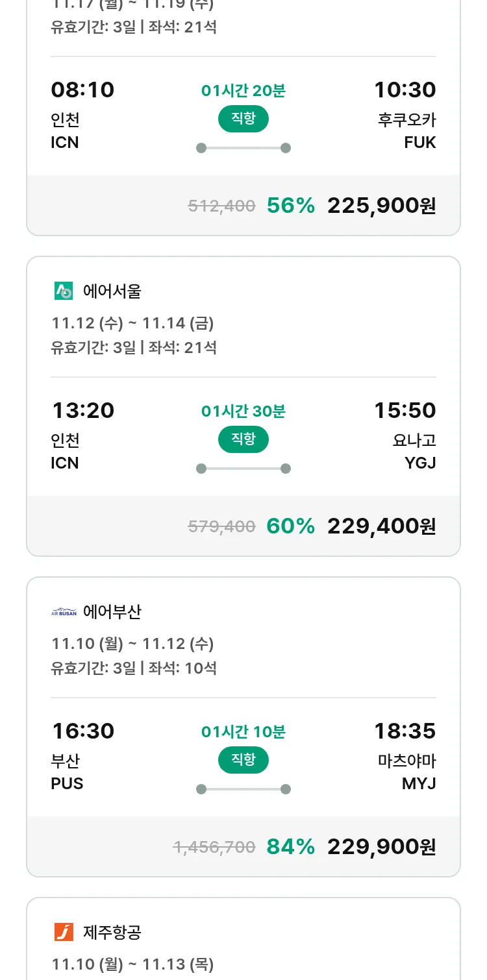Click the route line of the Matsuyama flight

point(243,789)
